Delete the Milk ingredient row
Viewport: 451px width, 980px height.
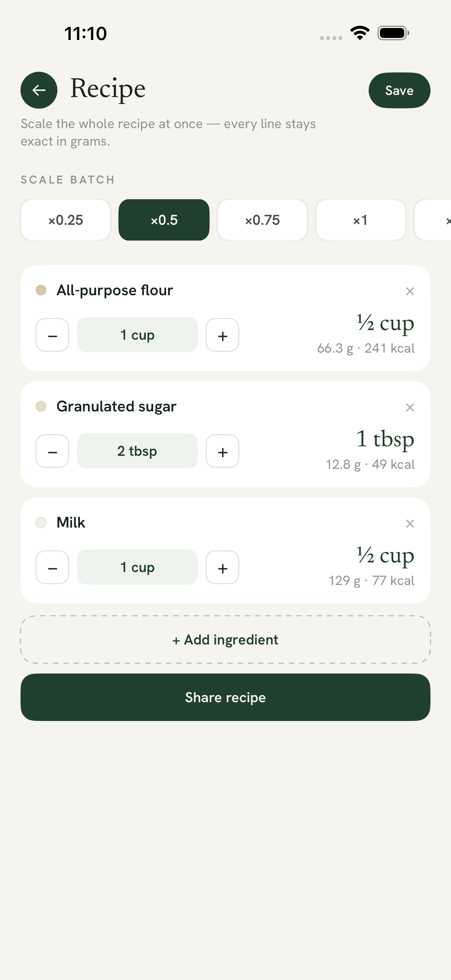point(410,523)
